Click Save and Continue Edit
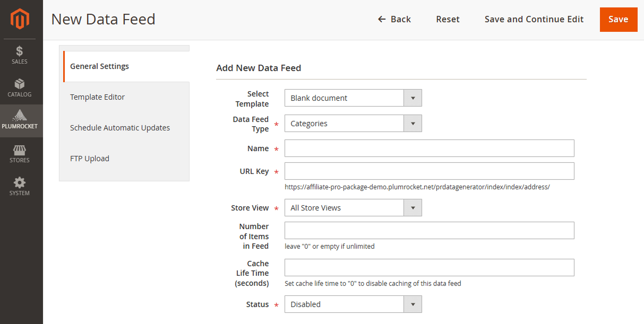 click(x=534, y=19)
